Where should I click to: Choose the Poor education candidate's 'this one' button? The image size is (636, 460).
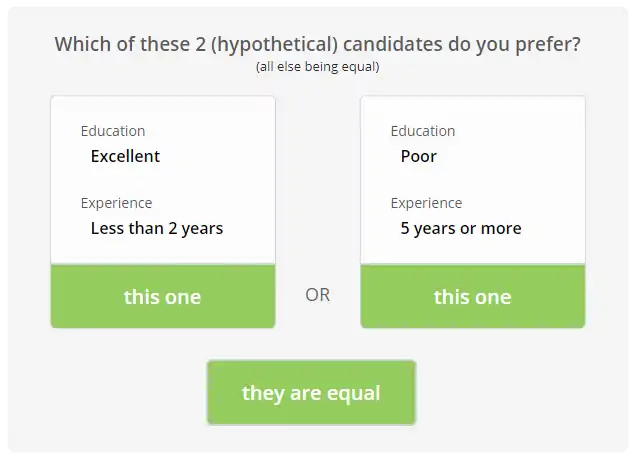pyautogui.click(x=472, y=297)
